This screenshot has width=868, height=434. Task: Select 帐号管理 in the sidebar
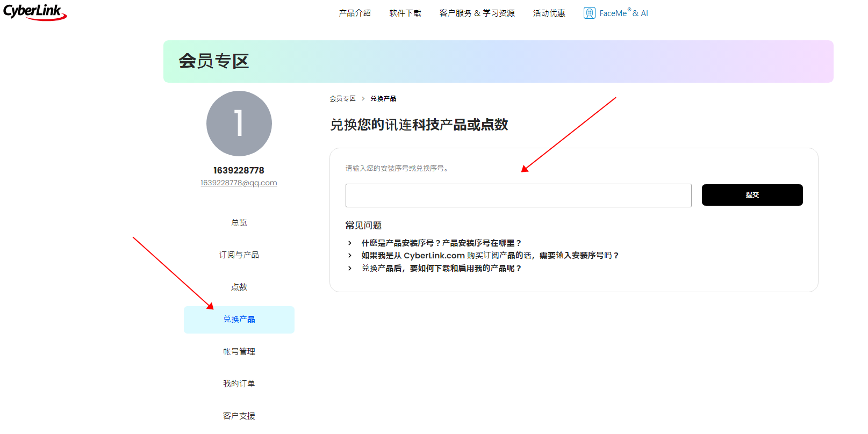point(239,351)
